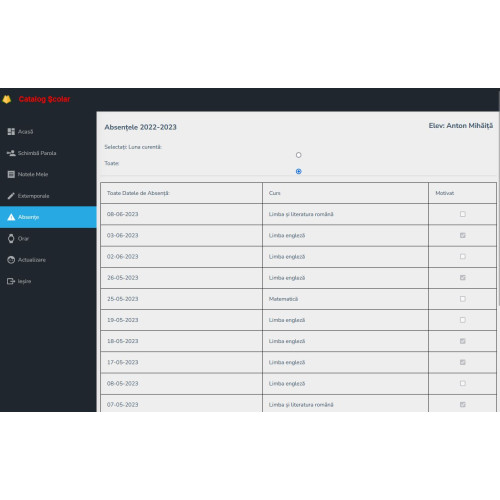Open the Acasă dashboard icon

(x=11, y=132)
